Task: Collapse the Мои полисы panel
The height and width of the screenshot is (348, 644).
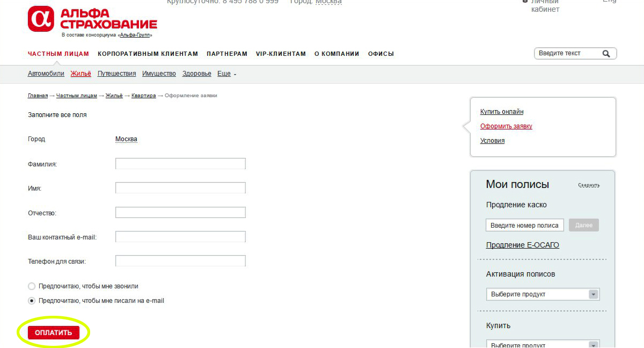Action: point(588,185)
